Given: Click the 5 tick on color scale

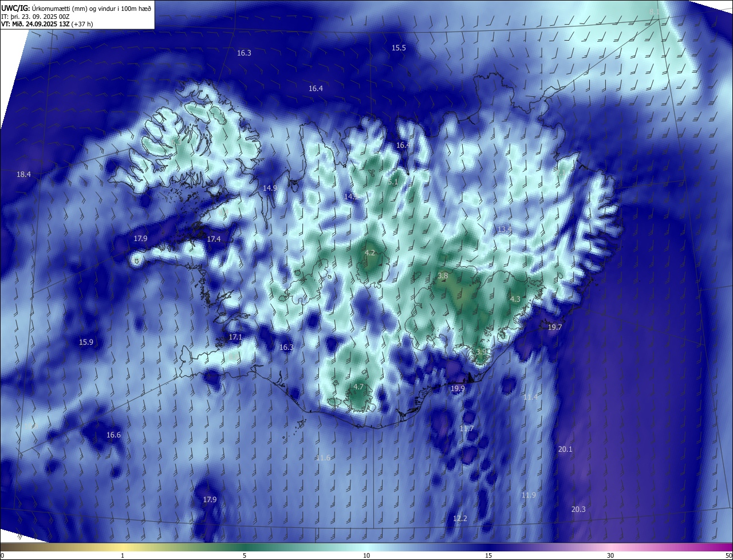Looking at the screenshot, I should coord(245,555).
